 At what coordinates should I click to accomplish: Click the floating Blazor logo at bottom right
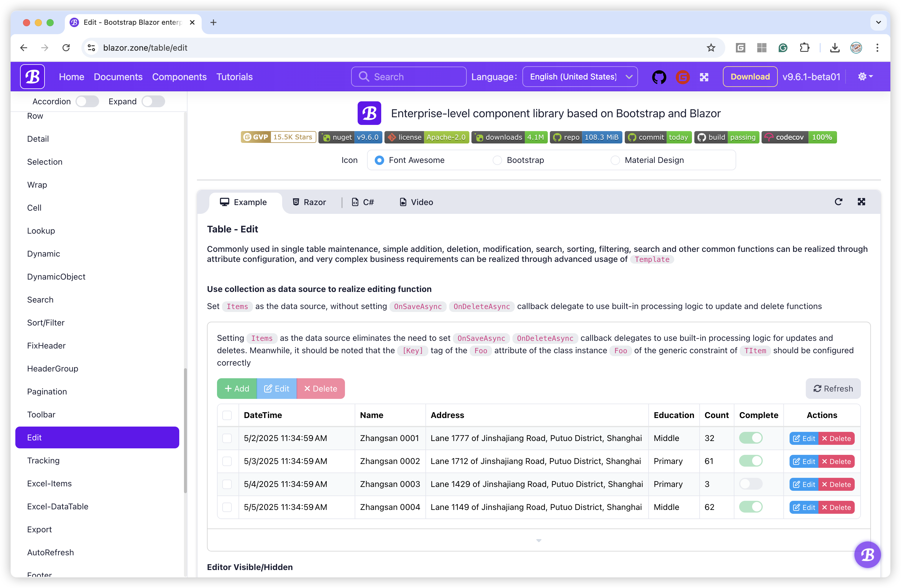point(867,555)
